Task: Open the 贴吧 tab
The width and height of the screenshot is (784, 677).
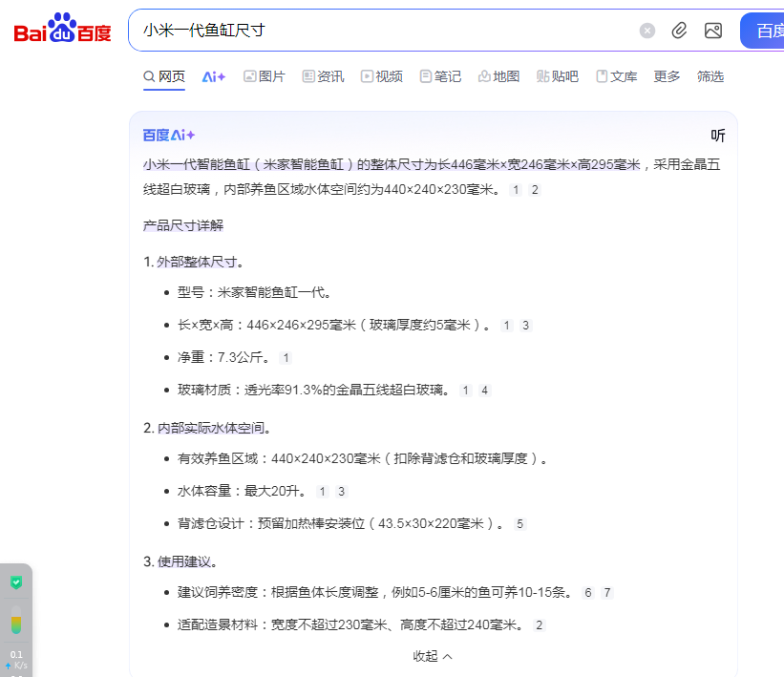Action: pos(558,76)
